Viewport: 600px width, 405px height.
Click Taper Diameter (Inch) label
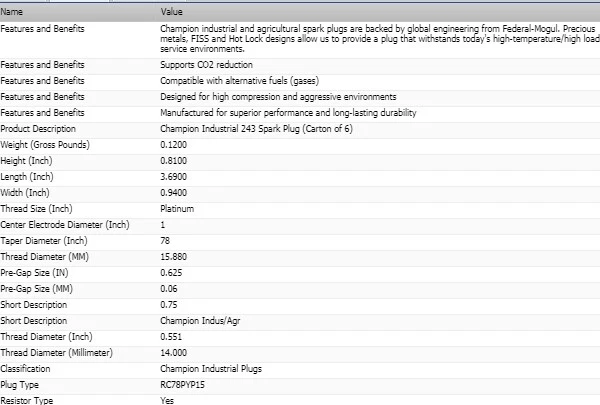pyautogui.click(x=44, y=241)
